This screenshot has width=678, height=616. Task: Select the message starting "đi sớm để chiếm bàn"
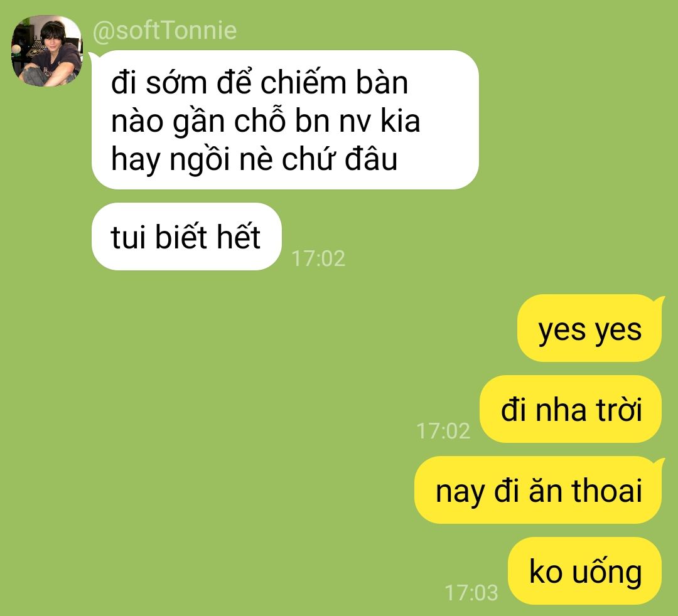[285, 120]
